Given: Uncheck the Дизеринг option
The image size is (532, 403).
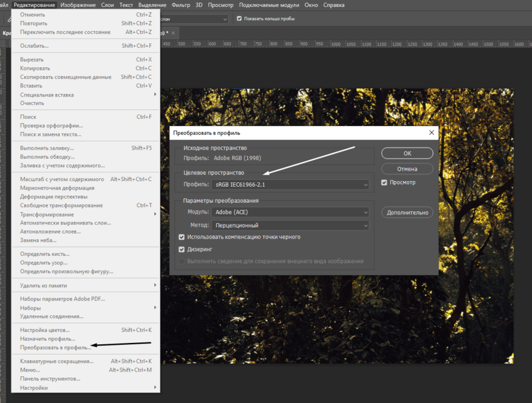Looking at the screenshot, I should coord(182,249).
